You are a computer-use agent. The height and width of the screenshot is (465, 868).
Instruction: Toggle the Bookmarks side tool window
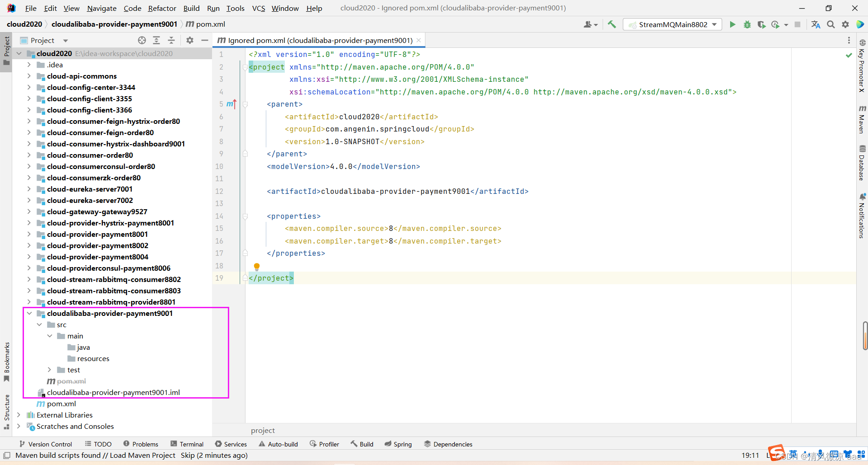click(x=6, y=362)
